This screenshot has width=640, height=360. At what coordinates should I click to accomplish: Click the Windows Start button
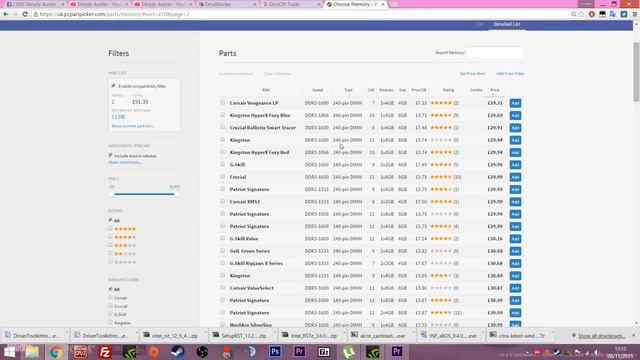(9, 351)
